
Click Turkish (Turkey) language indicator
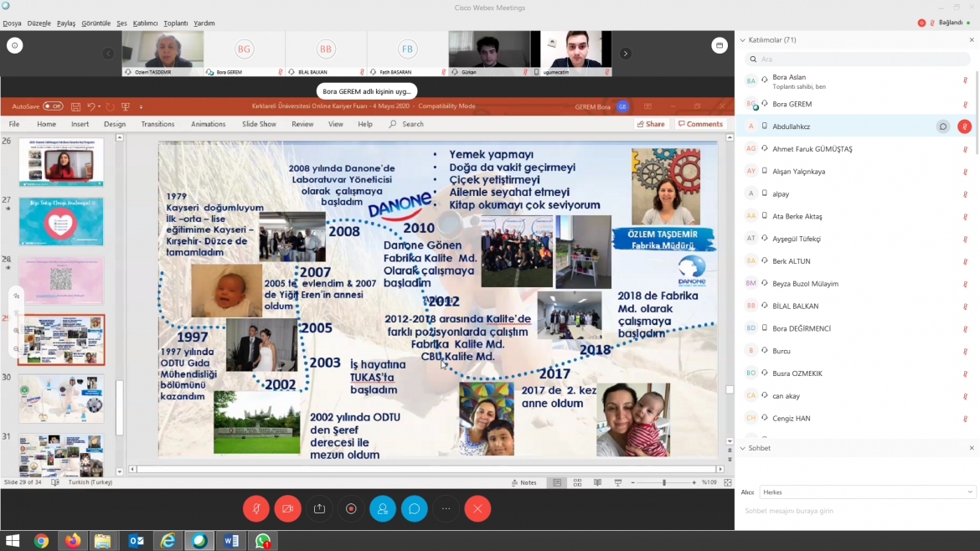pyautogui.click(x=90, y=482)
